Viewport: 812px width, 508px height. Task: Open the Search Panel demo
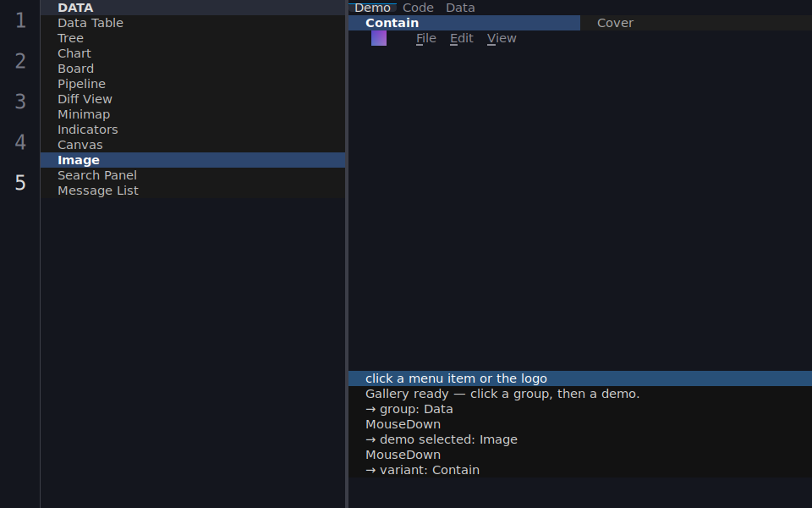click(193, 175)
